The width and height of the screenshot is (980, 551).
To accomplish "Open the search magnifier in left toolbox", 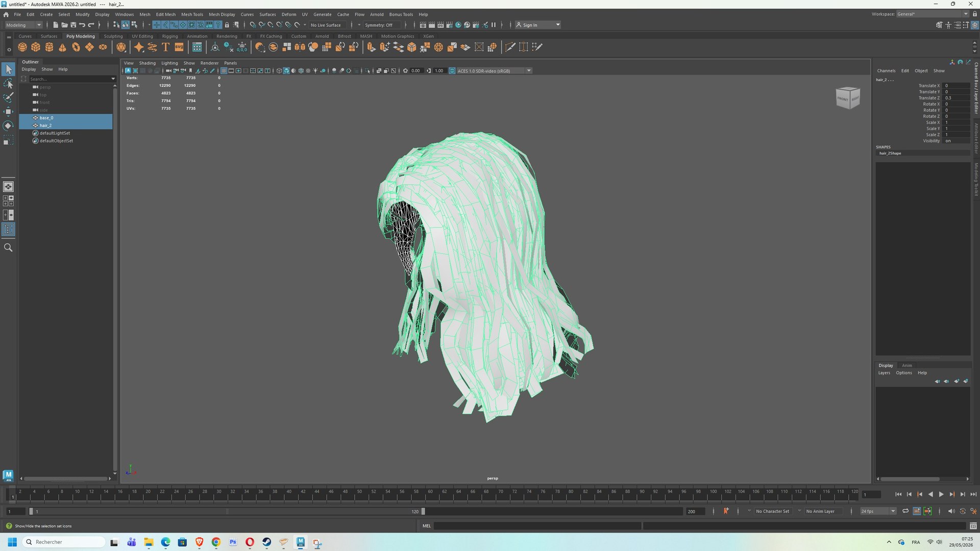I will point(8,247).
